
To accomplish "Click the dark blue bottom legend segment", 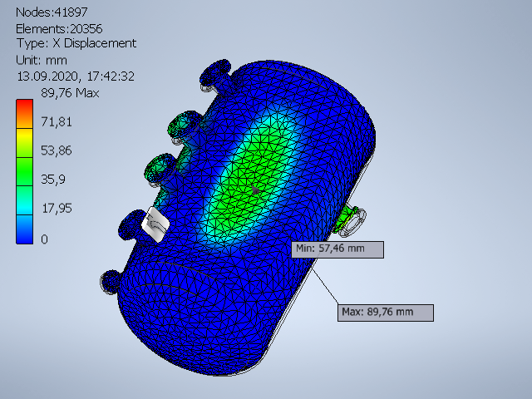I will point(24,229).
